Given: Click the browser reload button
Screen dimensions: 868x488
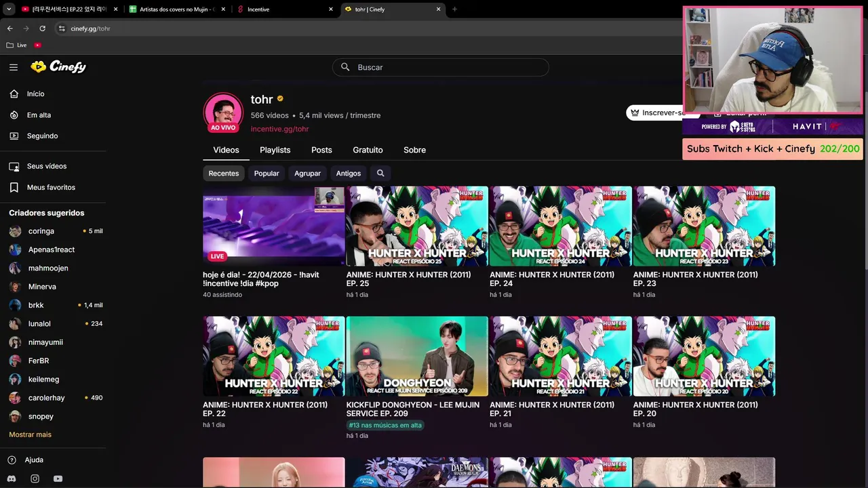Looking at the screenshot, I should tap(42, 28).
